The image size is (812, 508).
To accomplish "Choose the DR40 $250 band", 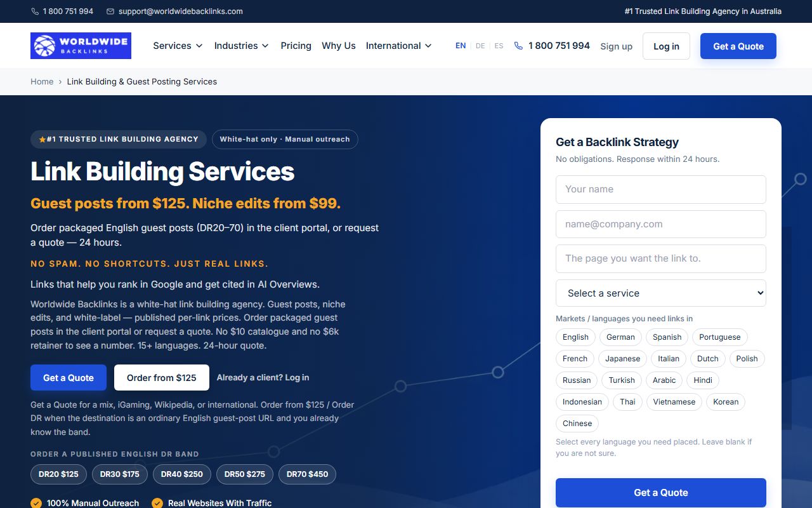I will click(x=182, y=474).
